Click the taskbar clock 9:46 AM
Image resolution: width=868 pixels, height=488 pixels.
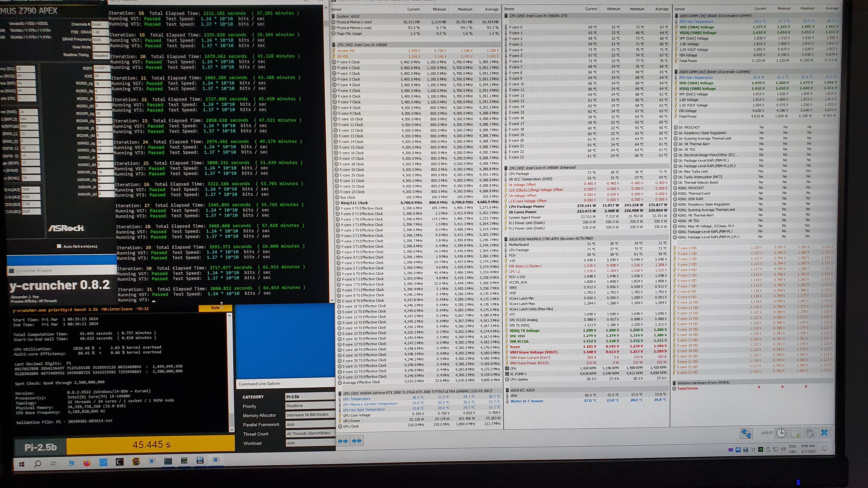click(808, 448)
